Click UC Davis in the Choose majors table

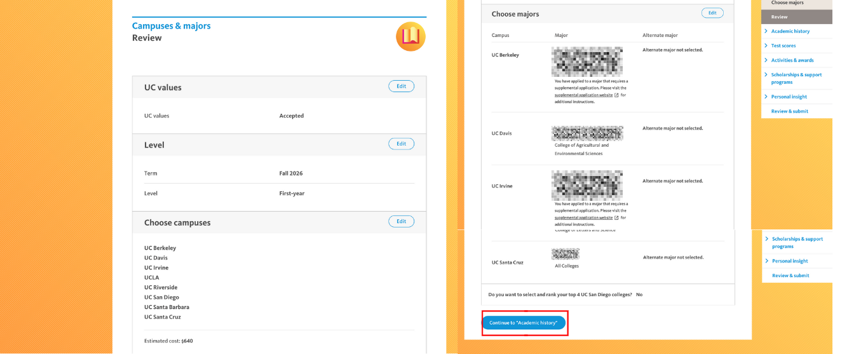501,133
